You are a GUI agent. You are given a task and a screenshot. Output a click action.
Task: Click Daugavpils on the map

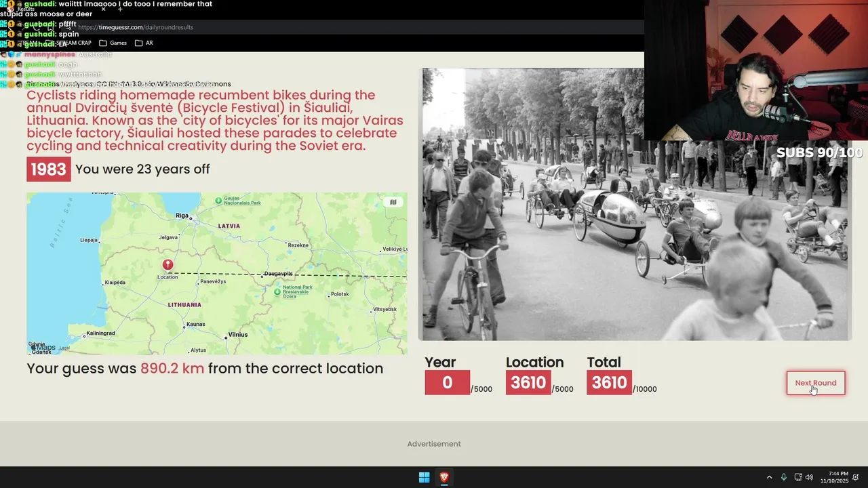pos(278,274)
